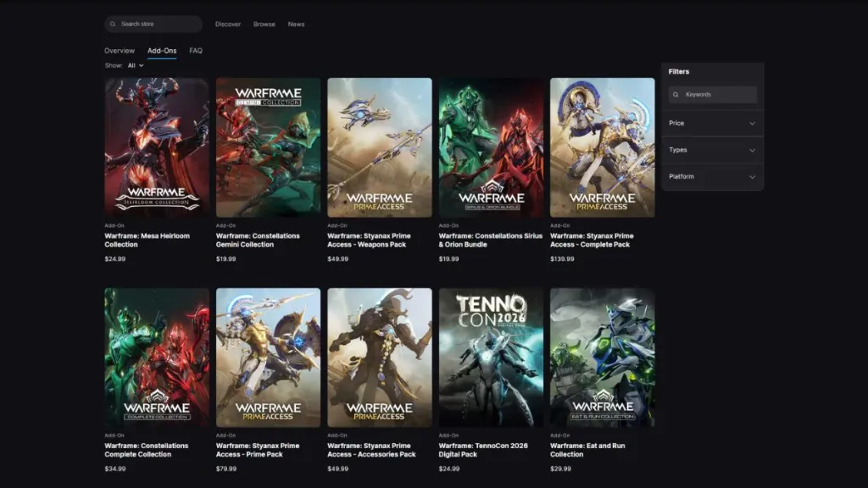
Task: Focus the Search store field
Action: click(153, 24)
